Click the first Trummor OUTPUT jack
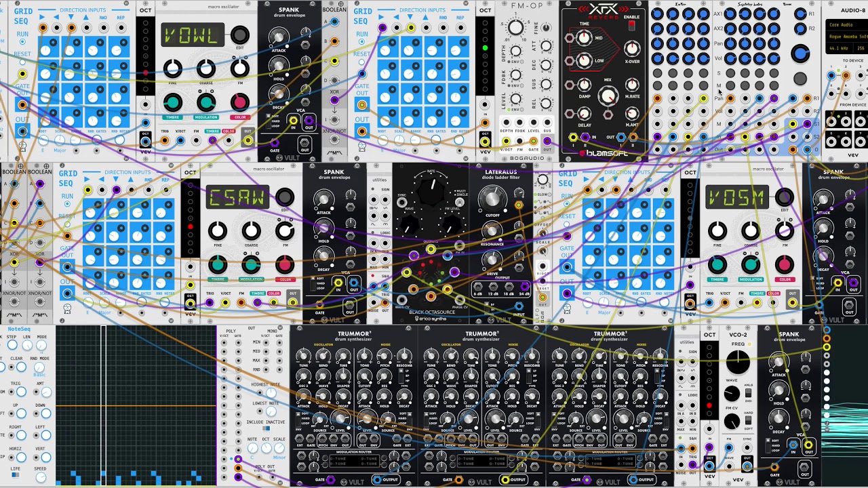The width and height of the screenshot is (868, 488). tap(377, 479)
